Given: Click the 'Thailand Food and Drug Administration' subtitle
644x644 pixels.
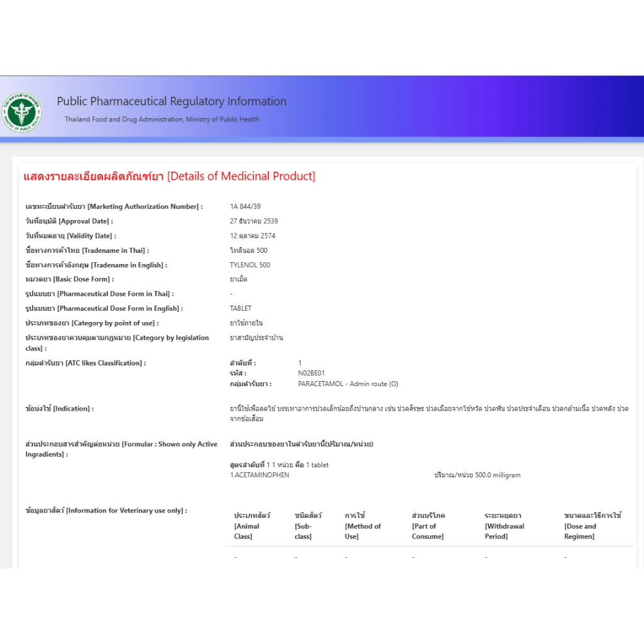Looking at the screenshot, I should (162, 119).
